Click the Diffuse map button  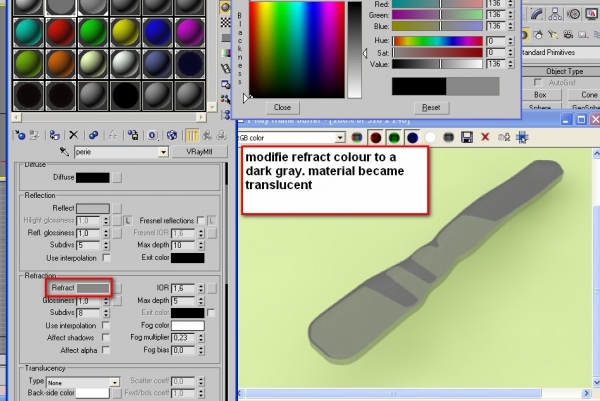coord(117,177)
